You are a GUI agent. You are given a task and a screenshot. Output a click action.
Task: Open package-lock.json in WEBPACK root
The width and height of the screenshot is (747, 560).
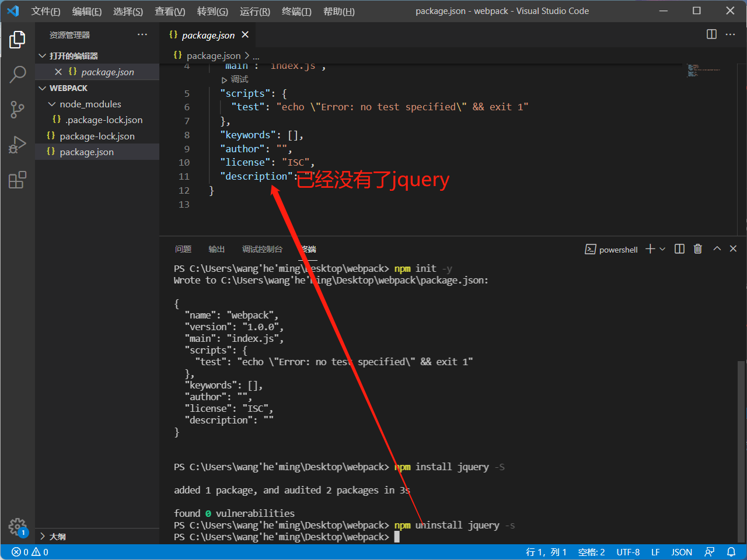(97, 136)
